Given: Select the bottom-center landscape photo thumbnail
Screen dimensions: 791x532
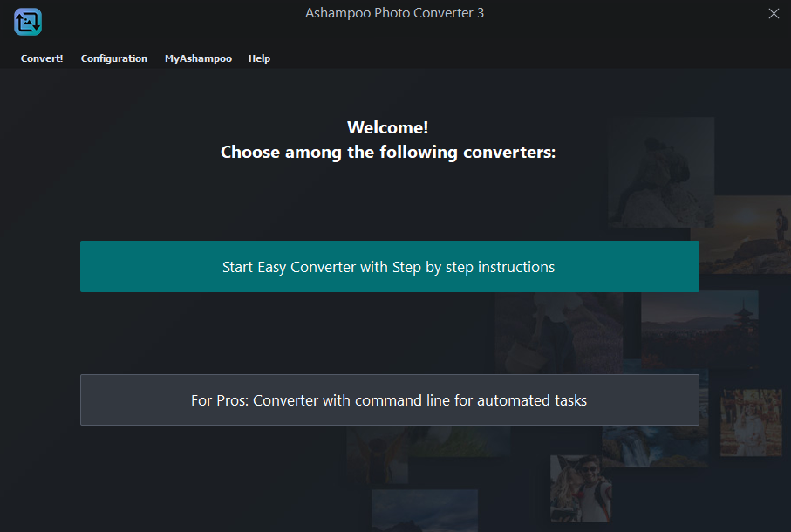Looking at the screenshot, I should 424,511.
